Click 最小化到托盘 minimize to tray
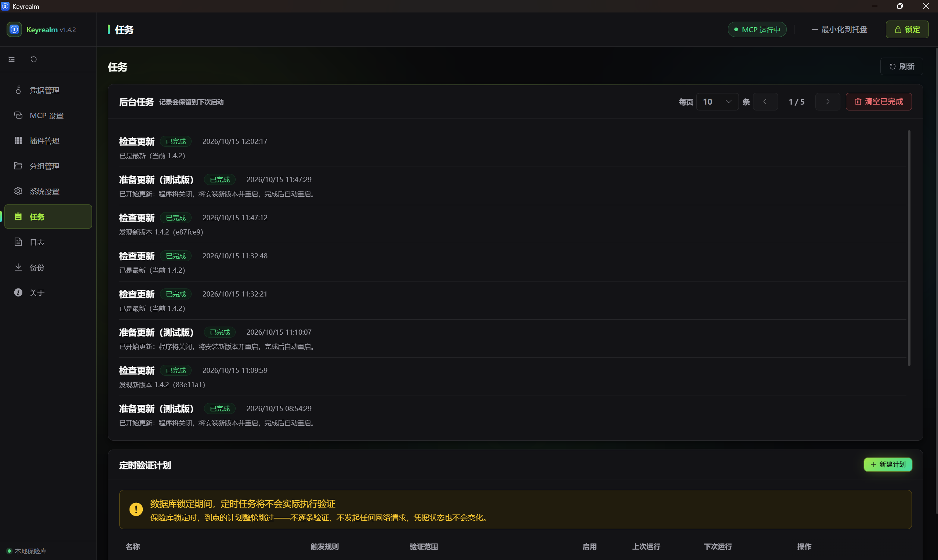This screenshot has width=938, height=560. coord(840,29)
